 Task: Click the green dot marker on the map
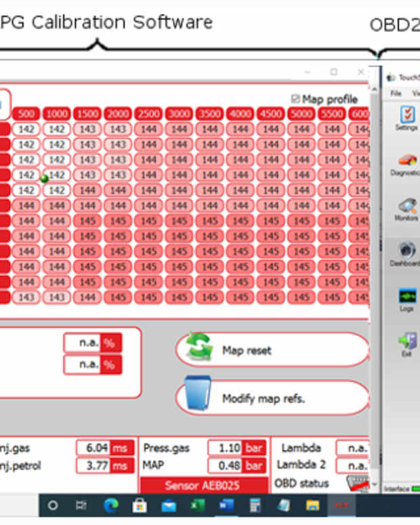(x=44, y=178)
